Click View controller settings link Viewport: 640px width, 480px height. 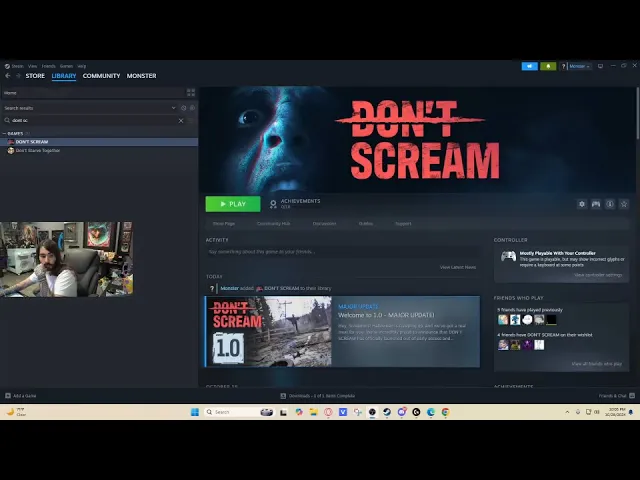click(598, 275)
